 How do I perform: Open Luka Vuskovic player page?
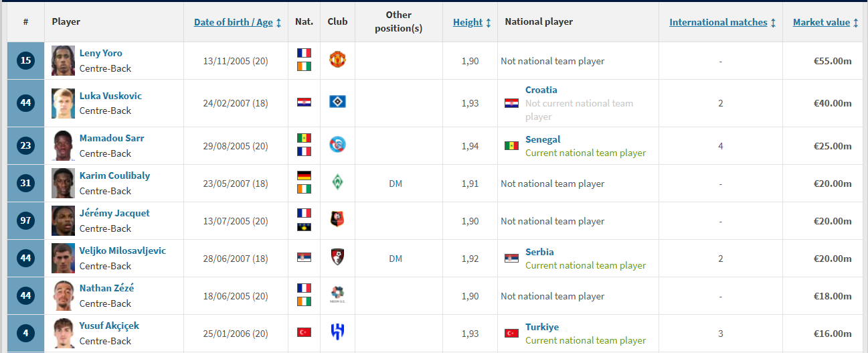(x=110, y=96)
